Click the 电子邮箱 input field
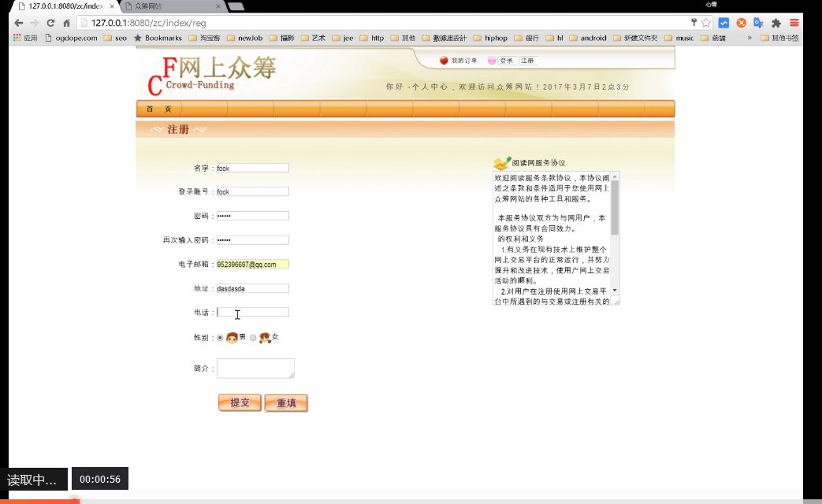Image resolution: width=822 pixels, height=504 pixels. 252,265
